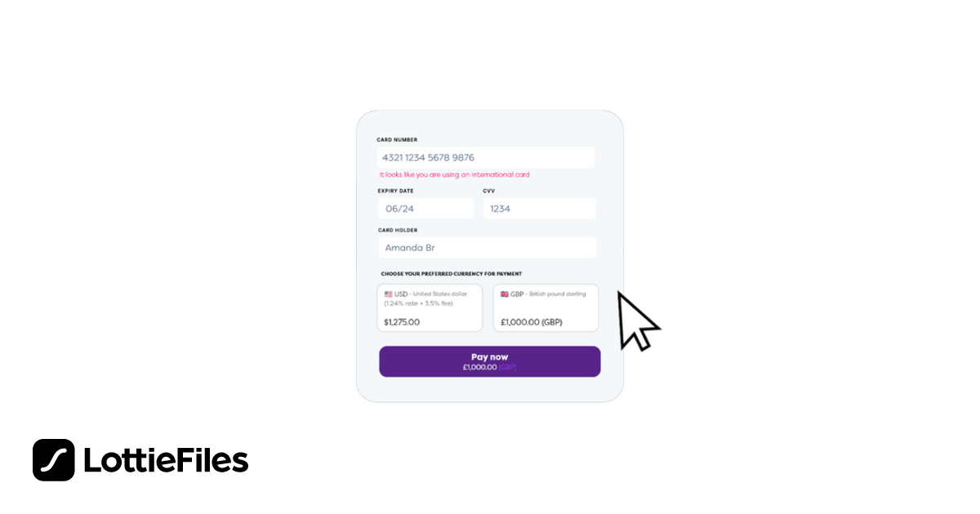Image resolution: width=980 pixels, height=514 pixels.
Task: Click the card holder name field
Action: point(487,247)
